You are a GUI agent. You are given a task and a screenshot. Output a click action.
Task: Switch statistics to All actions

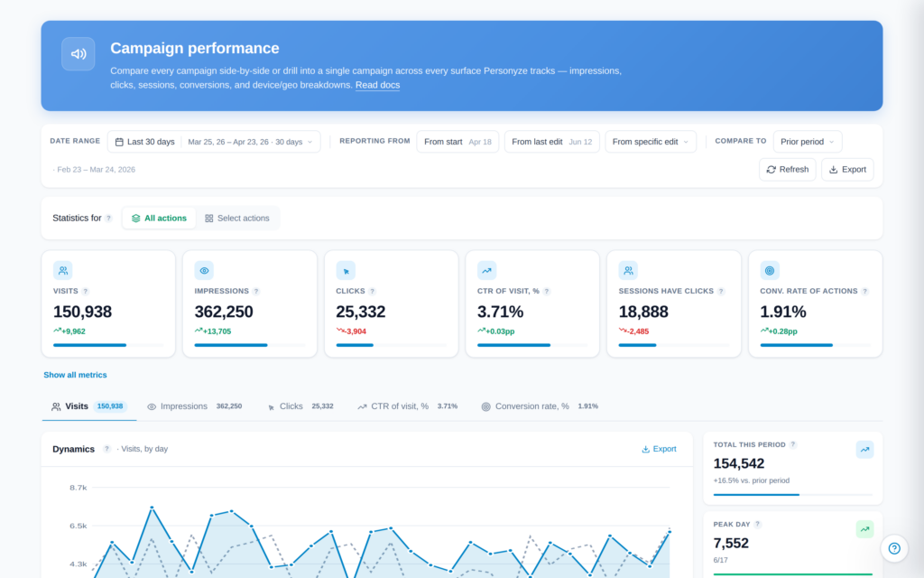tap(159, 219)
